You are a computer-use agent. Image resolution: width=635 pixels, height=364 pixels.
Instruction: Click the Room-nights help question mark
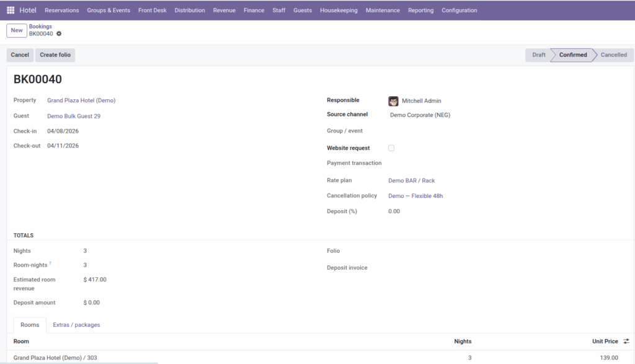(50, 263)
